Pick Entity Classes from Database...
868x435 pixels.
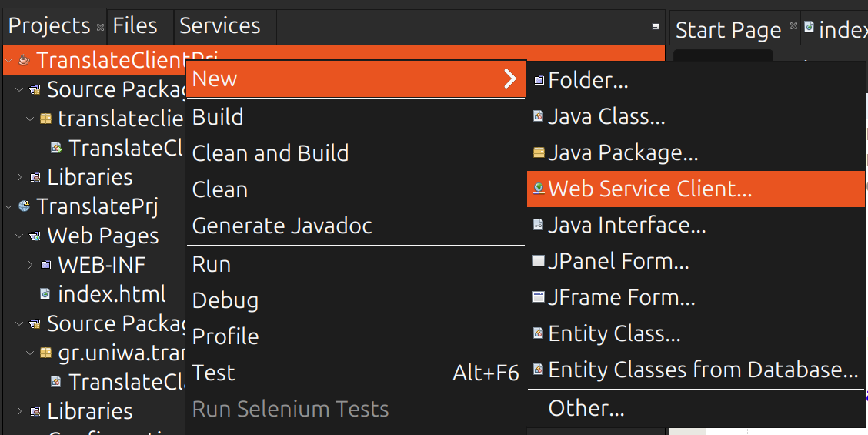coord(696,370)
